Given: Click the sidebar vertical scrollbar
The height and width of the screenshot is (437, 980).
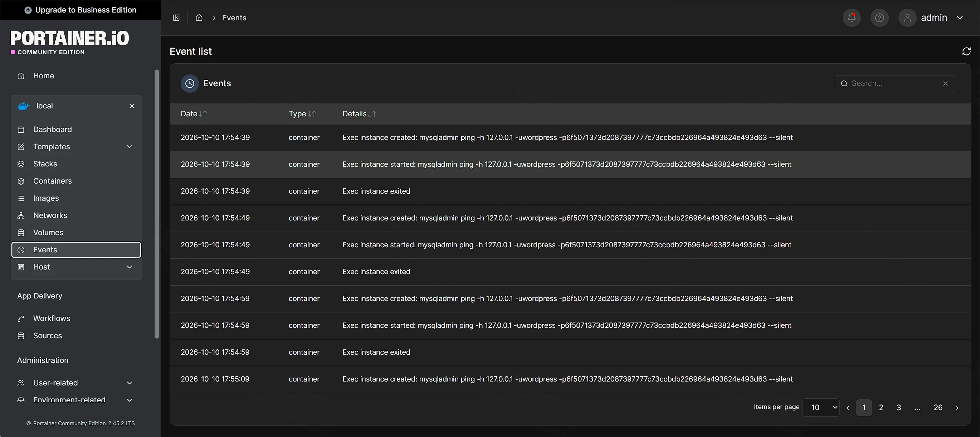Looking at the screenshot, I should tap(156, 204).
